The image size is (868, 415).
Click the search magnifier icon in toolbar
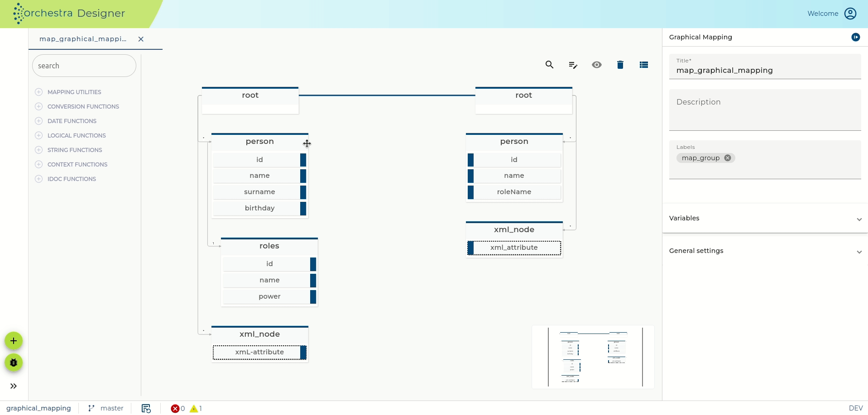549,65
